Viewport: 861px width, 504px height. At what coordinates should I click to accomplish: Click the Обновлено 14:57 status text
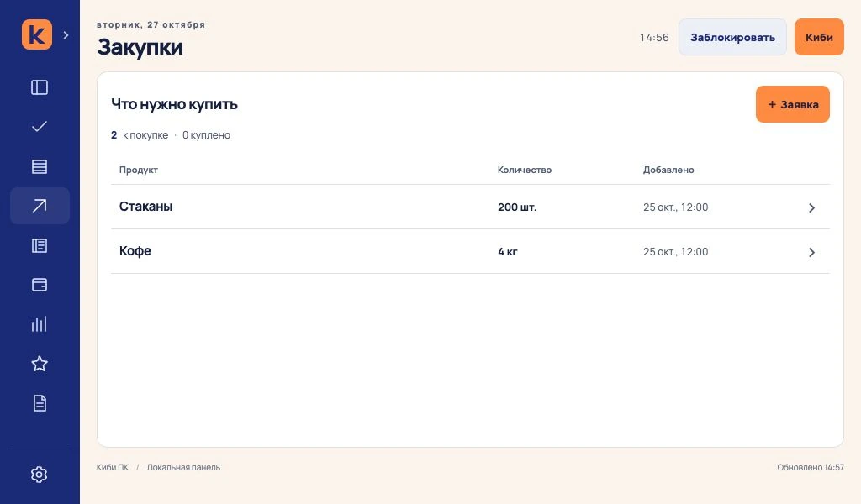point(811,467)
